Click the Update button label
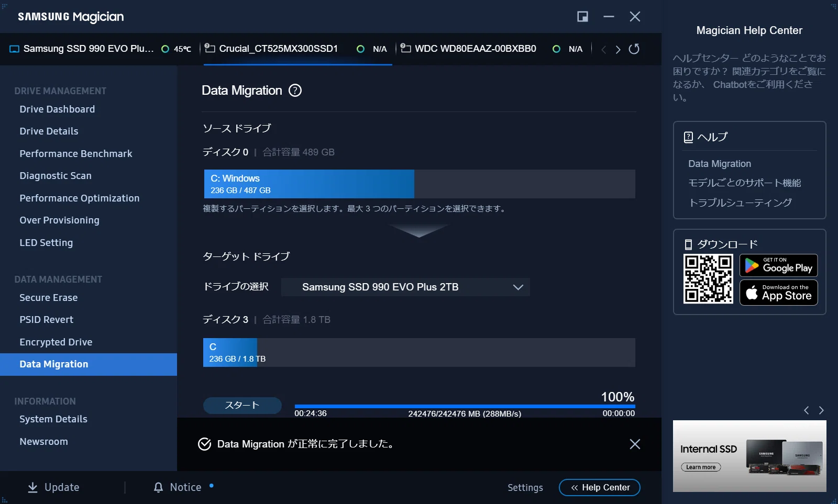 [x=62, y=487]
